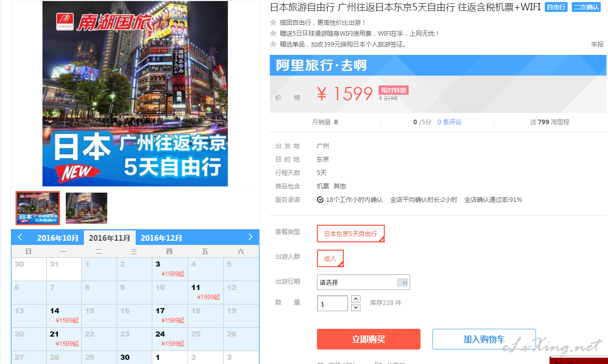
Task: Decrease quantity with the down arrow
Action: 356,308
